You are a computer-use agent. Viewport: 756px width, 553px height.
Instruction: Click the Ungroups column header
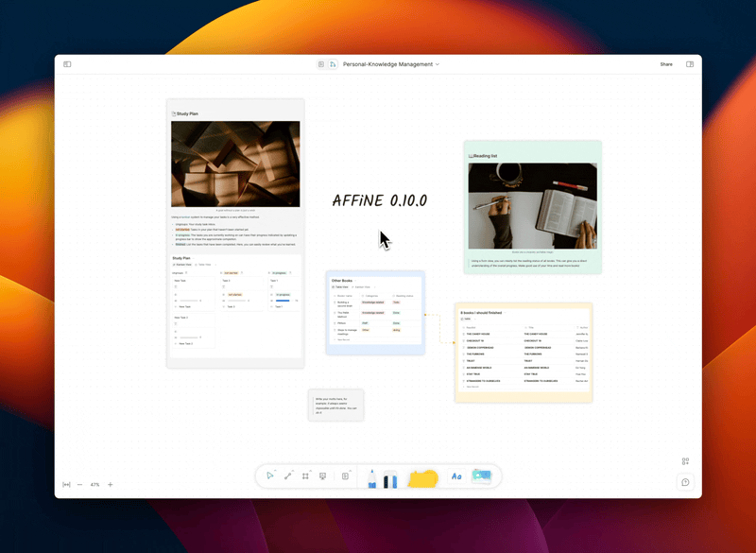[x=178, y=273]
